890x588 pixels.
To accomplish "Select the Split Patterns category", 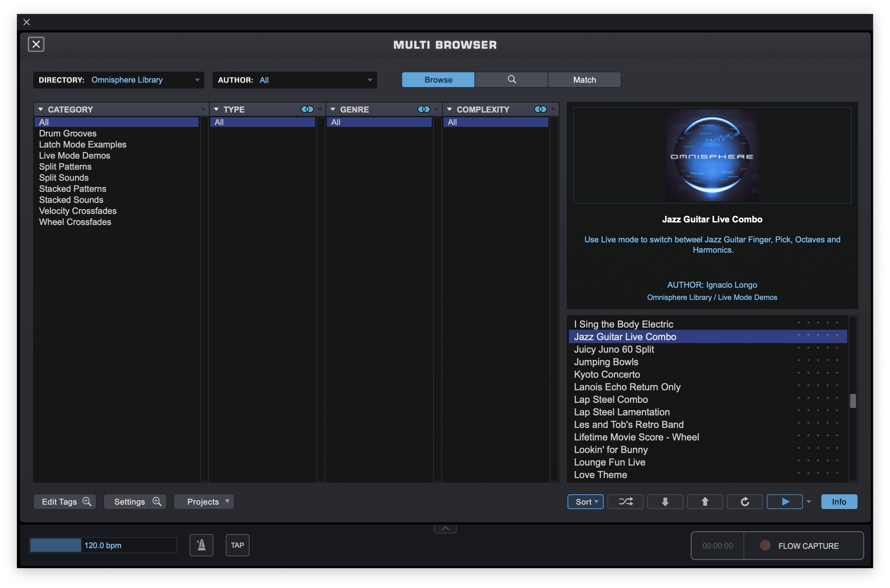I will point(116,166).
